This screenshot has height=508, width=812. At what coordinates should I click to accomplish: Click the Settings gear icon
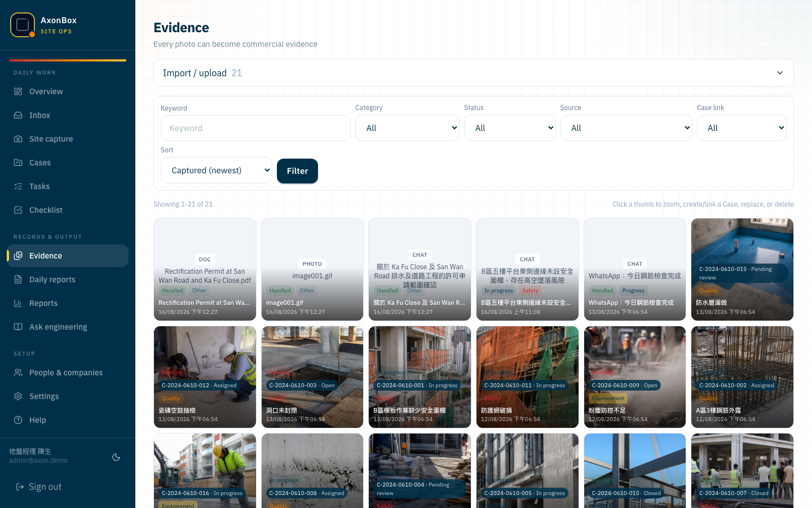[x=18, y=396]
